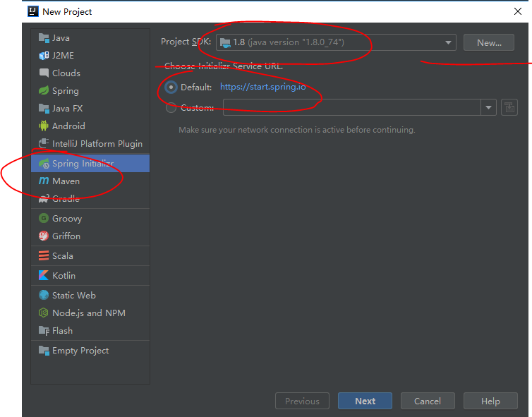This screenshot has height=417, width=532.
Task: Click the Maven m icon
Action: 44,181
